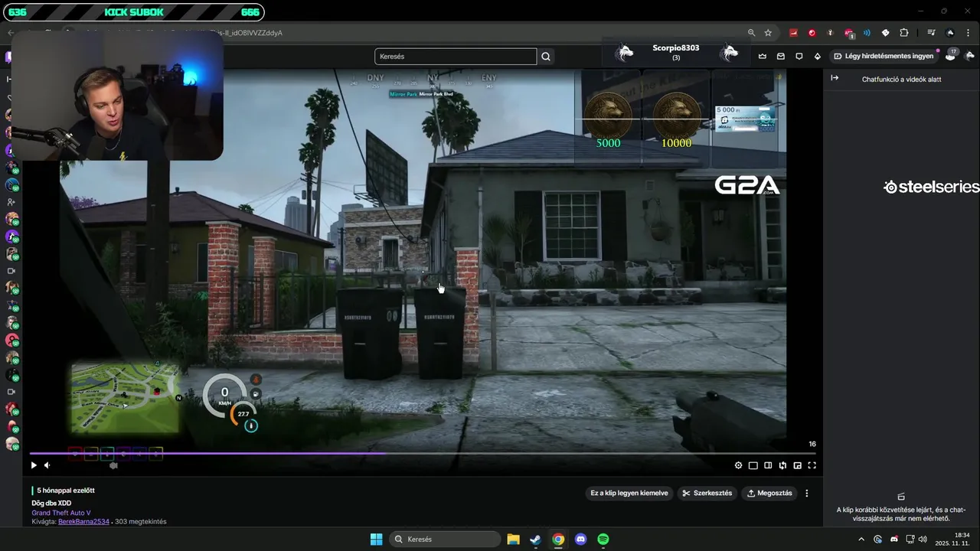This screenshot has height=551, width=980.
Task: Click the followed channels person-plus sidebar icon
Action: pyautogui.click(x=11, y=202)
